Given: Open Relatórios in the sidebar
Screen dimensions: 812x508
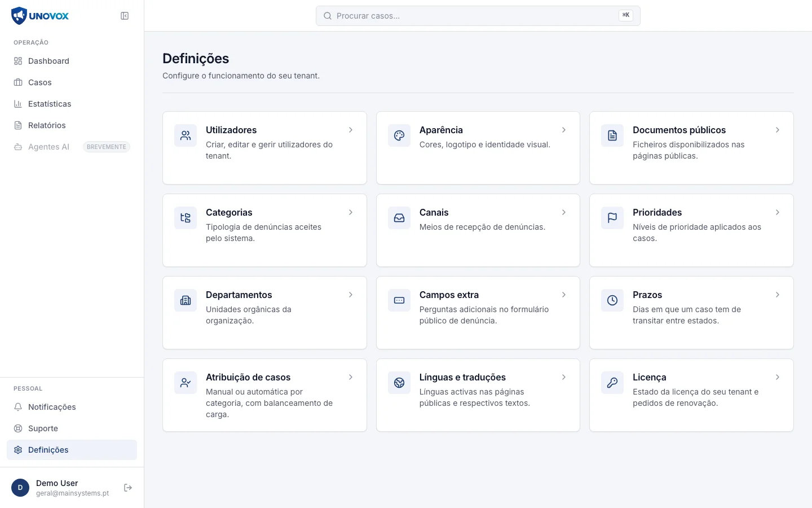Looking at the screenshot, I should point(72,125).
